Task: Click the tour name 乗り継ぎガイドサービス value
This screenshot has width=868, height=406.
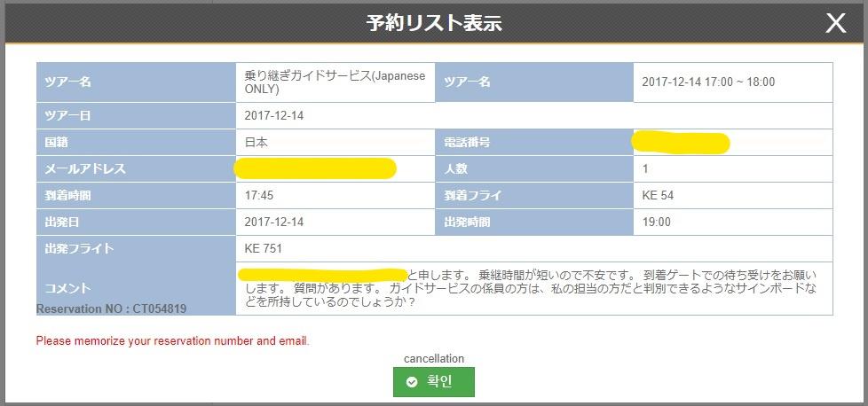Action: [335, 82]
